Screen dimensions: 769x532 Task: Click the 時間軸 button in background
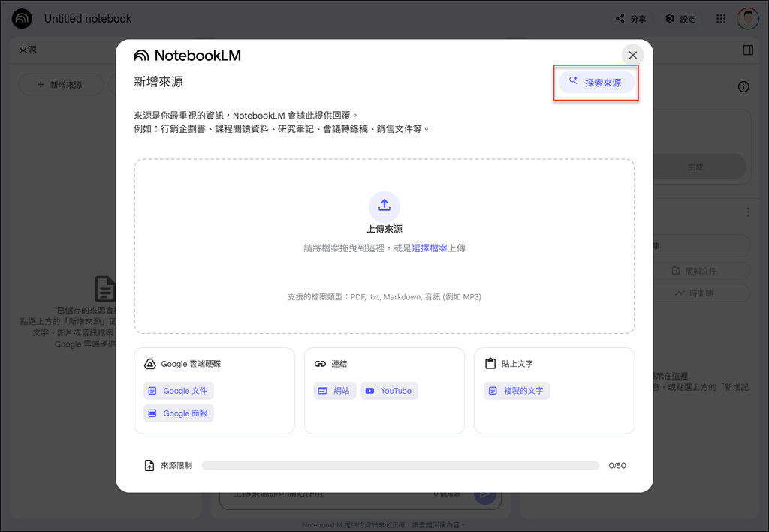click(701, 293)
